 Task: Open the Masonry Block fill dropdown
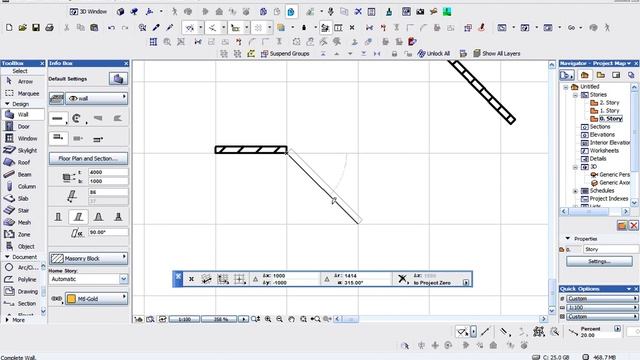pos(88,258)
